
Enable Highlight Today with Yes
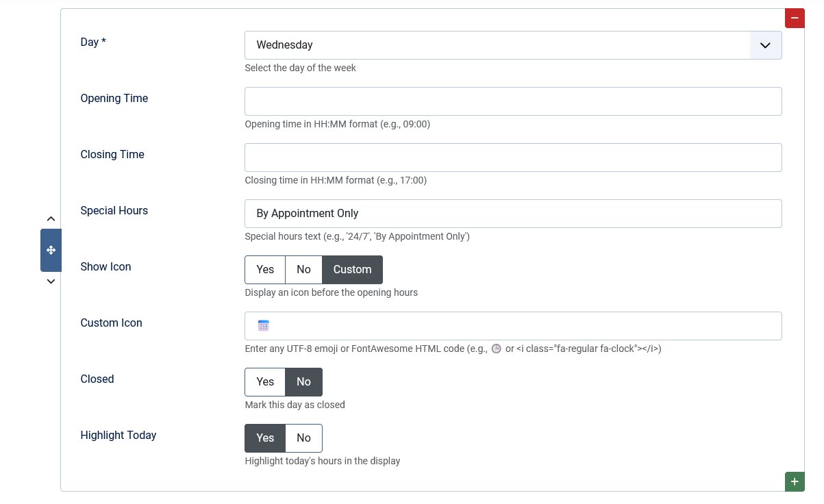click(265, 438)
